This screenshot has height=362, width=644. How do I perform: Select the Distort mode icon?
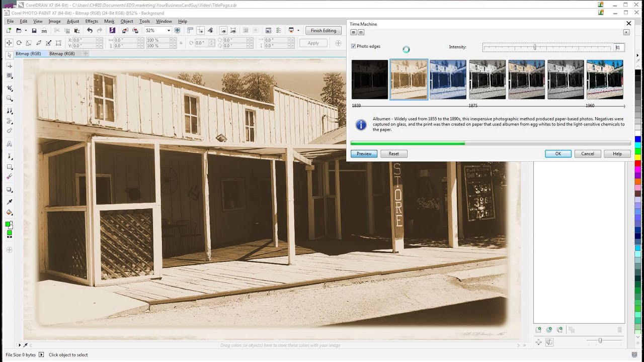point(49,43)
